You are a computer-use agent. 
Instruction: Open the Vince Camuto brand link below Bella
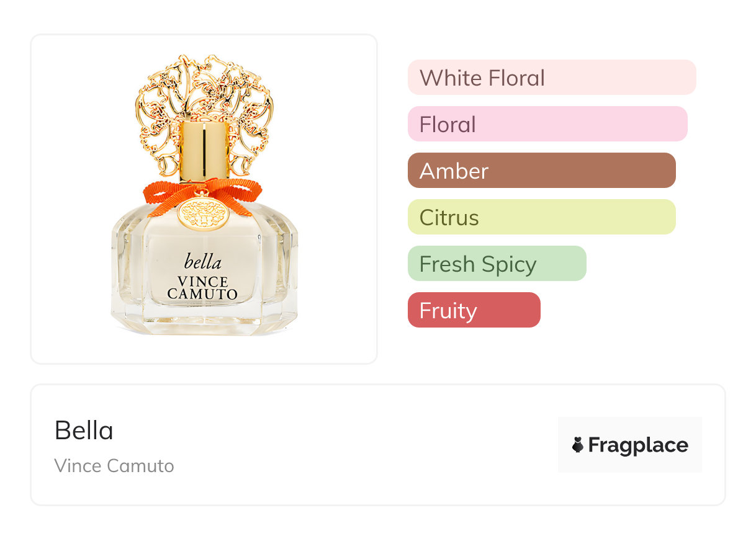click(x=114, y=465)
